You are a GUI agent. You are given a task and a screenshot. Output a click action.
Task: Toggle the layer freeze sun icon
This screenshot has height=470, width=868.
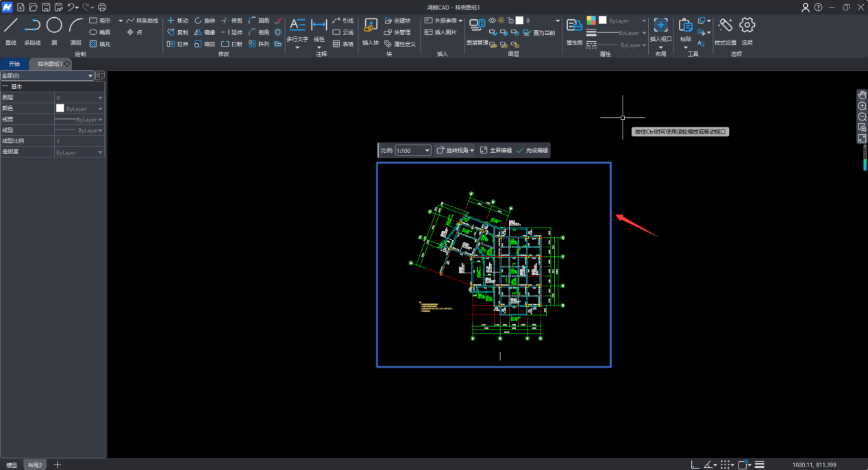(501, 21)
